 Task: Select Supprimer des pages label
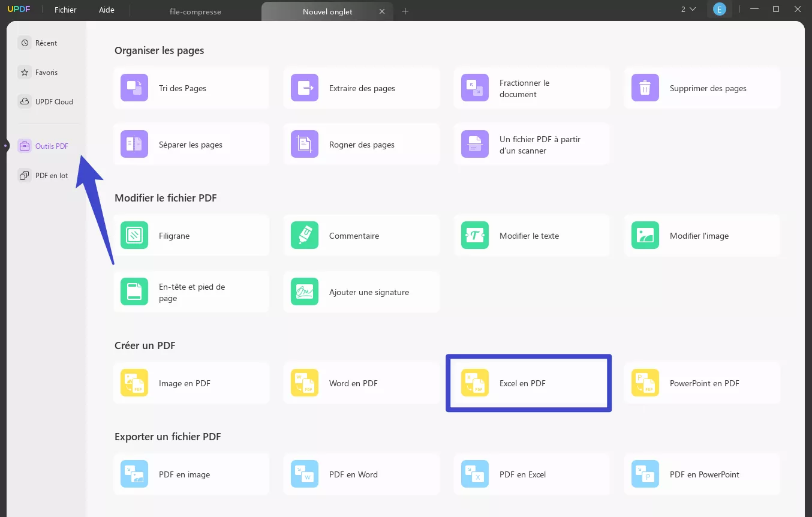point(708,88)
